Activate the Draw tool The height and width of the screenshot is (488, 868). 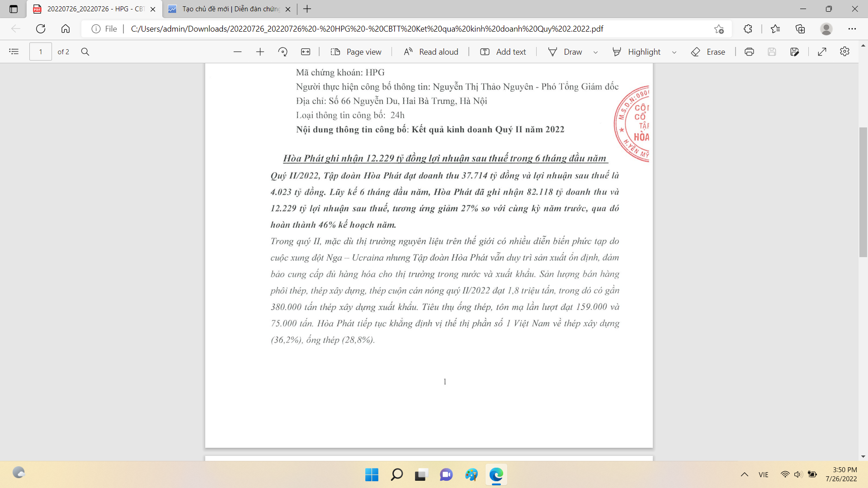(x=565, y=52)
